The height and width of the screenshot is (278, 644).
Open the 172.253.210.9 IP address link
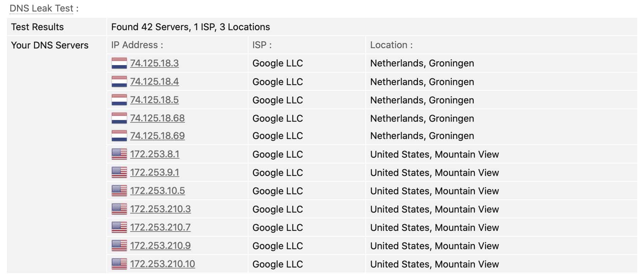click(160, 245)
